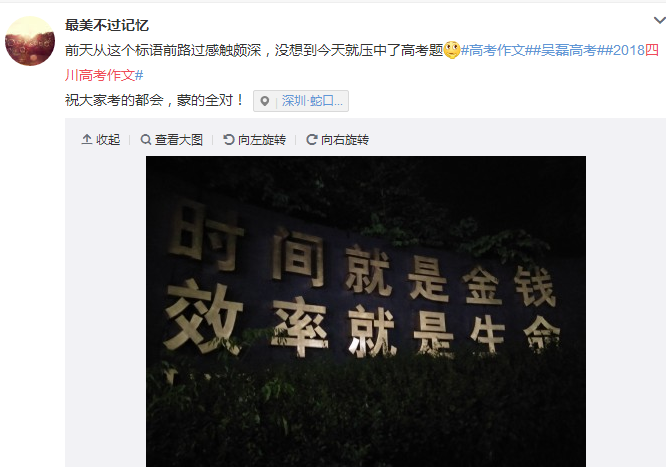Click the rotate-right arrow icon

(x=312, y=139)
